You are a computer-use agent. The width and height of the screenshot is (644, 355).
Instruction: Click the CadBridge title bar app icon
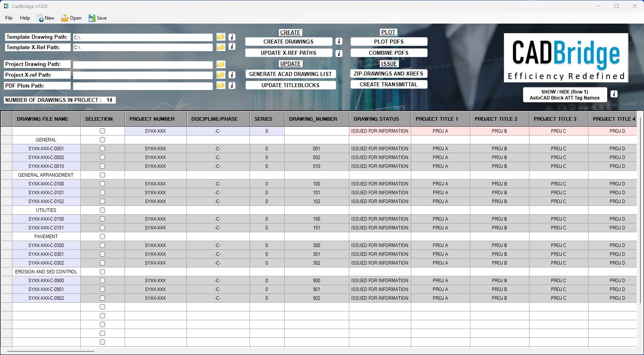tap(6, 6)
